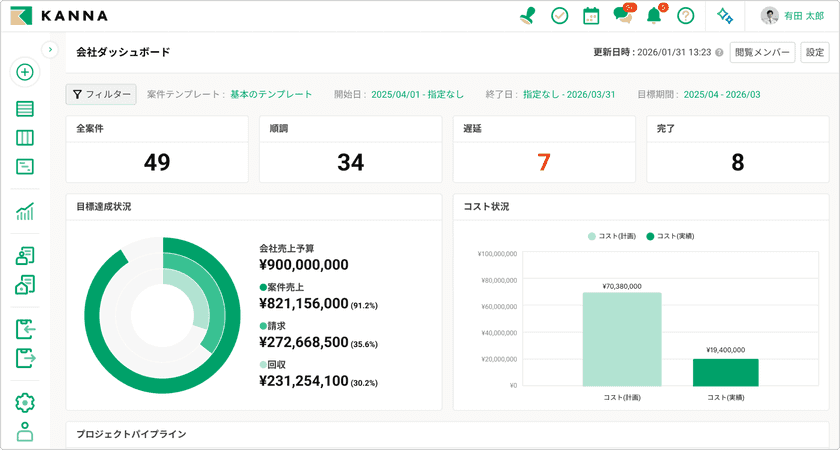
Task: Click the ¥19,400,000 actual cost bar
Action: click(x=726, y=372)
